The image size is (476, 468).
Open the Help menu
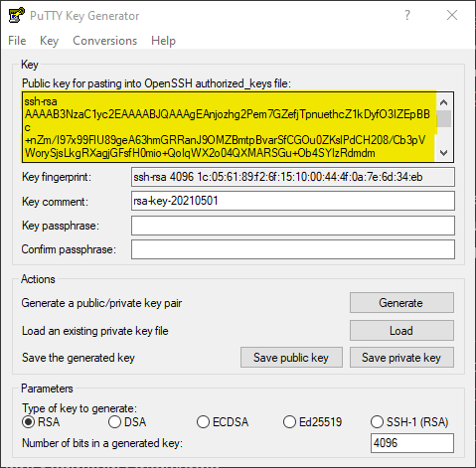tap(163, 41)
